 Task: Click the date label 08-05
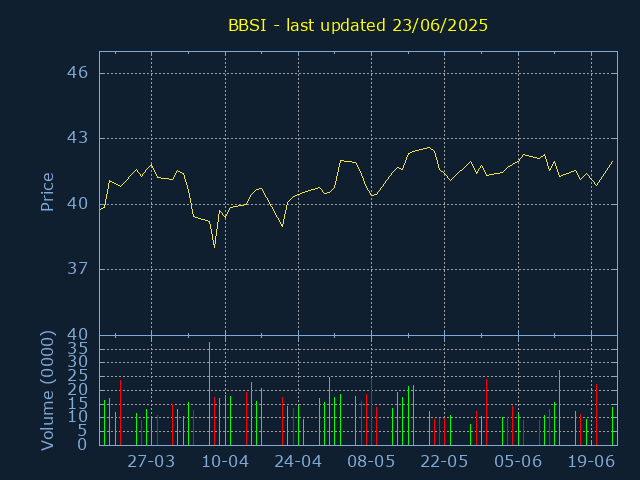[x=371, y=462]
